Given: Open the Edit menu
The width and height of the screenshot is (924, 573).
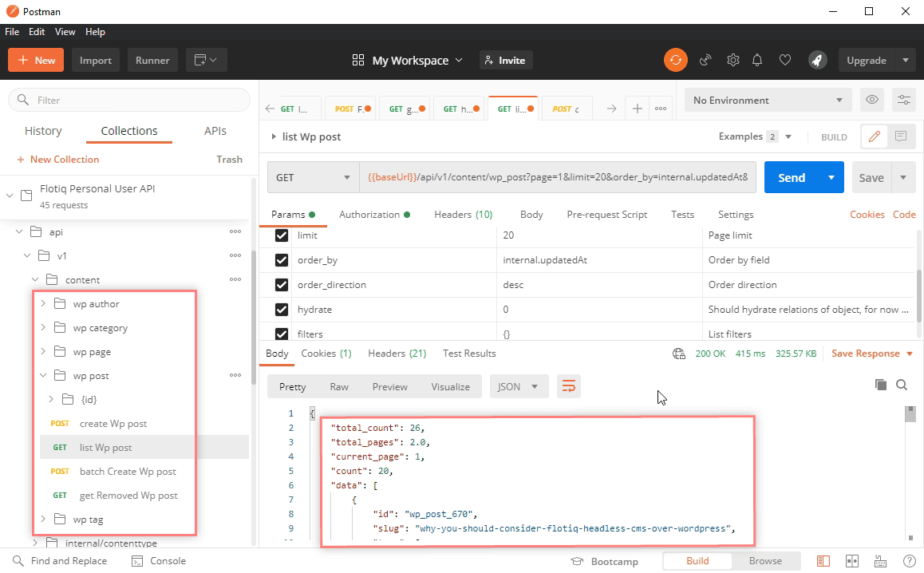Looking at the screenshot, I should (x=37, y=32).
